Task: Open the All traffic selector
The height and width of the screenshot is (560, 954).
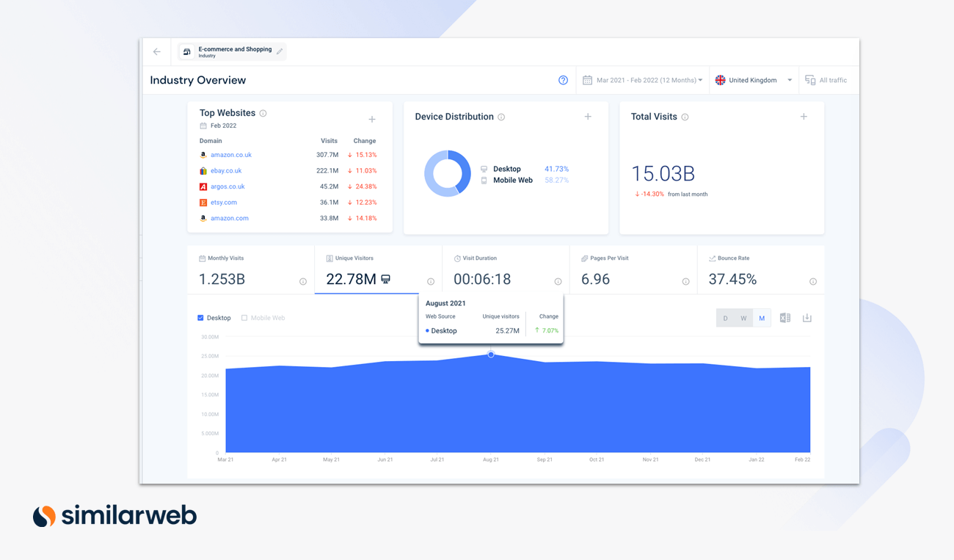Action: click(x=826, y=80)
